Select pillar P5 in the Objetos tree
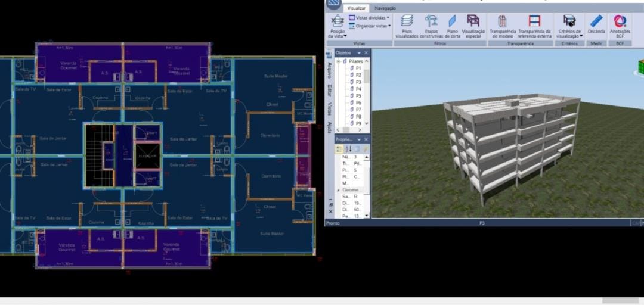This screenshot has height=305, width=644. [x=358, y=96]
